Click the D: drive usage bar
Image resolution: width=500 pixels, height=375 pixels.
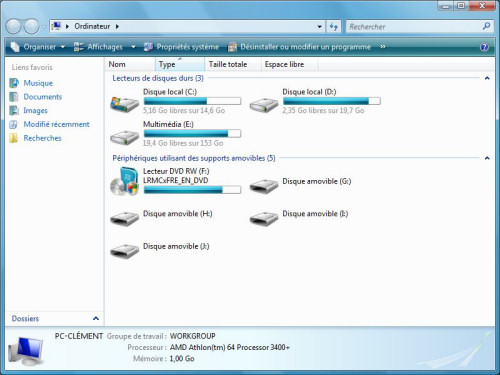(331, 101)
